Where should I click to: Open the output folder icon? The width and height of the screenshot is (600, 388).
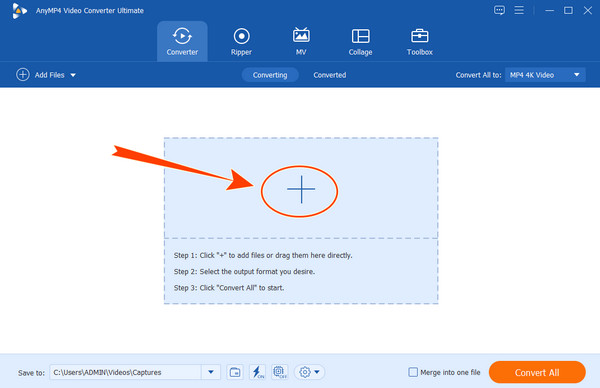[235, 372]
